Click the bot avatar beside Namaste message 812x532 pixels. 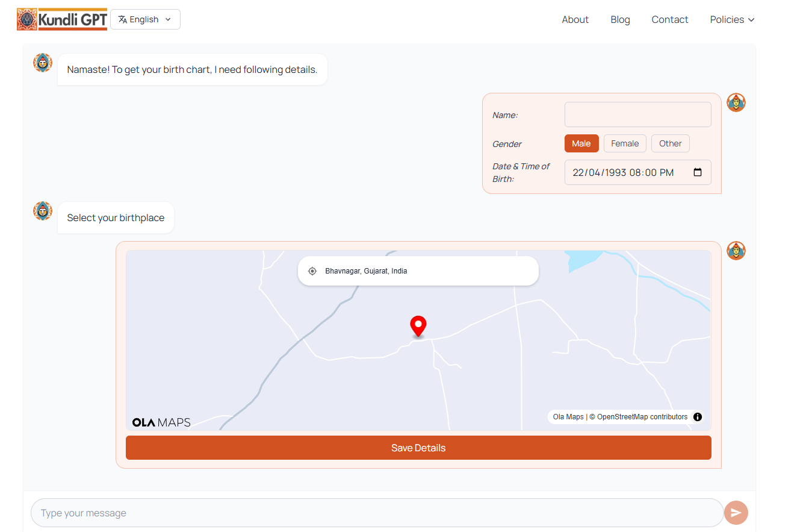[43, 63]
